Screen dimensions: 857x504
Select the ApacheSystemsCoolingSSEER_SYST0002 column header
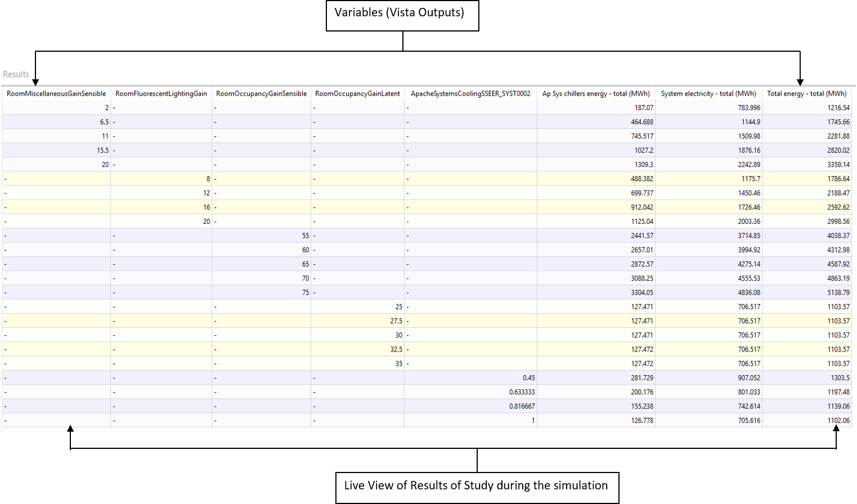tap(470, 93)
